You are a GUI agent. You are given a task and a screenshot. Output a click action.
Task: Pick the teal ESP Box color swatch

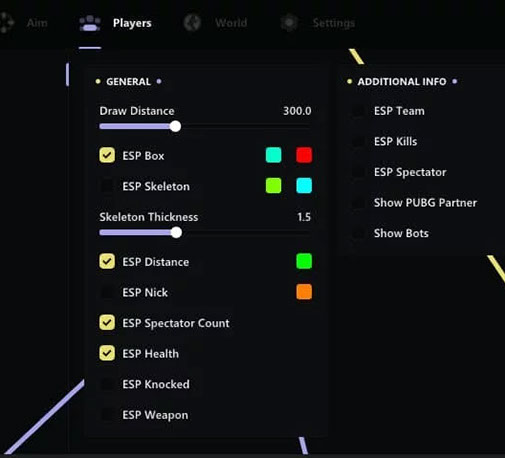point(273,155)
